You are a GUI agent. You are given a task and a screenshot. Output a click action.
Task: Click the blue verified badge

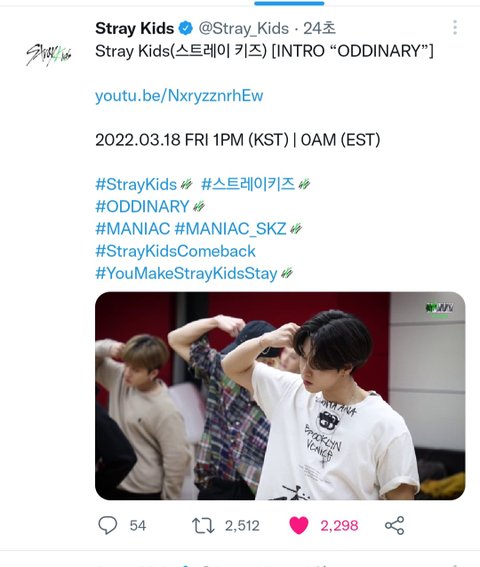tap(186, 28)
